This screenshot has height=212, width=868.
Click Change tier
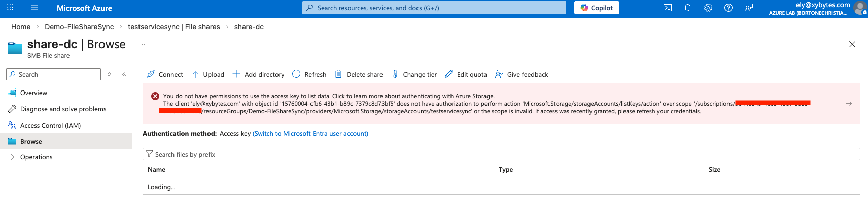pos(414,74)
